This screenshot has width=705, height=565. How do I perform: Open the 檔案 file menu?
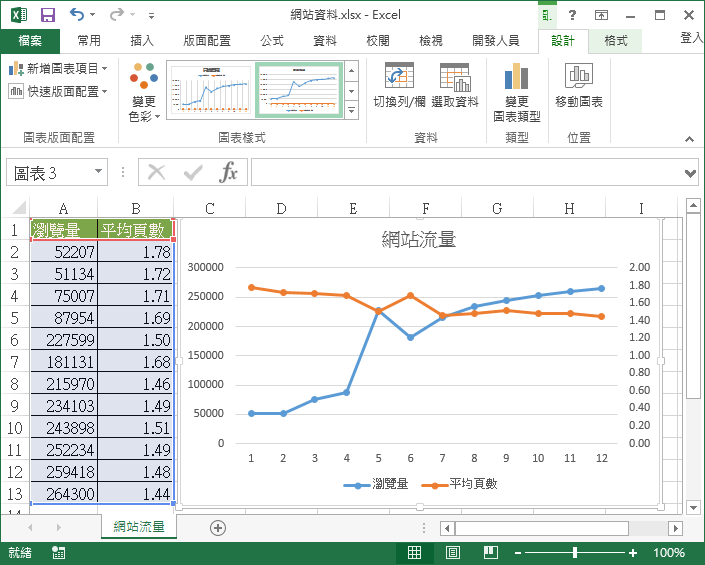point(30,41)
